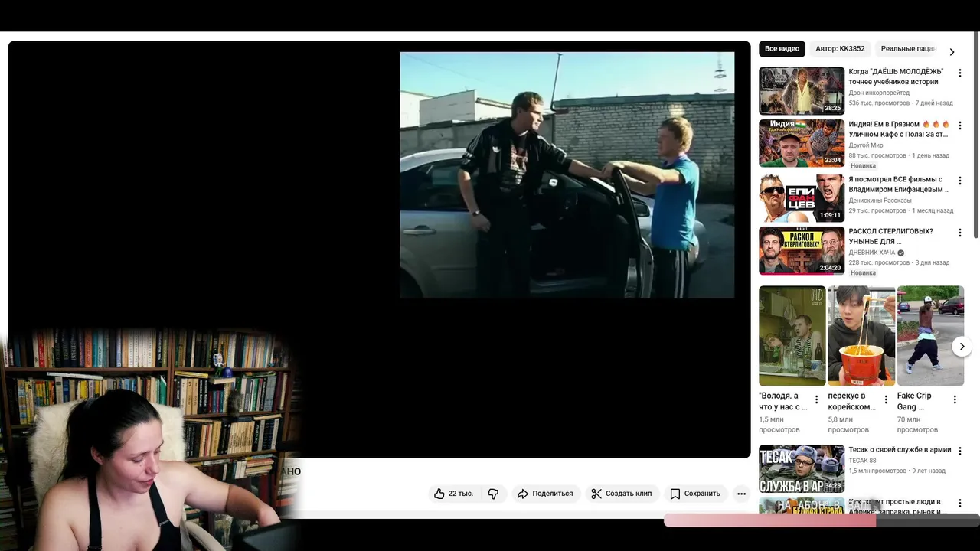
Task: Create a clip with Создать клип
Action: click(621, 494)
